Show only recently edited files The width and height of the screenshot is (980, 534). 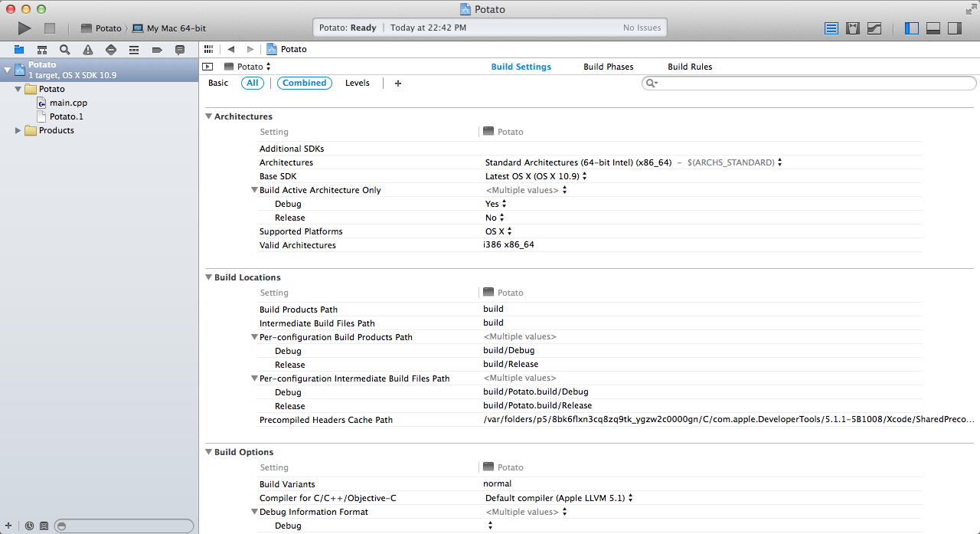29,526
